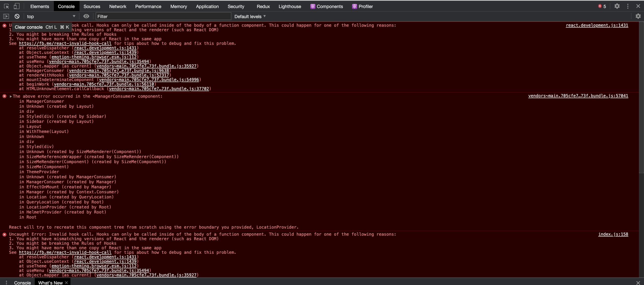Open the top frame context dropdown
This screenshot has width=644, height=285.
click(x=50, y=16)
